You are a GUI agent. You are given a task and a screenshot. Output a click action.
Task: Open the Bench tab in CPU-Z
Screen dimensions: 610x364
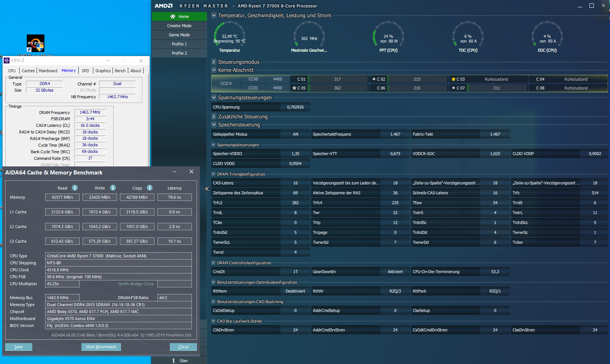[120, 71]
